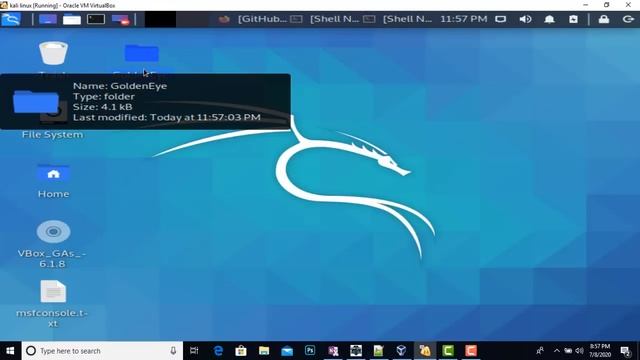Launch the terminal emulator from panel
Viewport: 640px width, 360px height.
coord(96,19)
